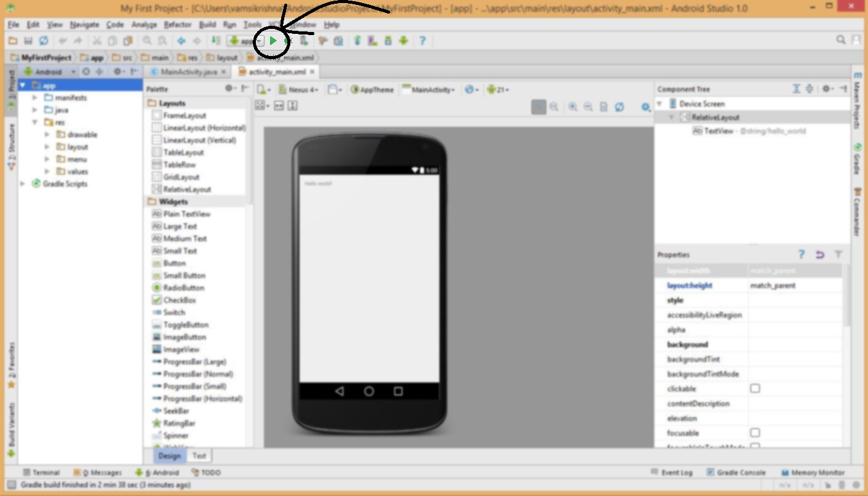Click the Make Project icon
868x496 pixels.
pos(216,41)
